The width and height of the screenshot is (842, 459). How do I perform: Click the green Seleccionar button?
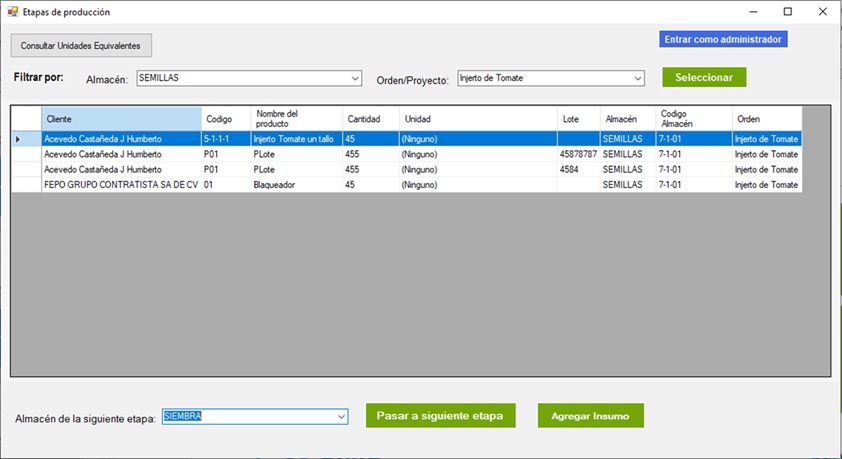coord(703,77)
